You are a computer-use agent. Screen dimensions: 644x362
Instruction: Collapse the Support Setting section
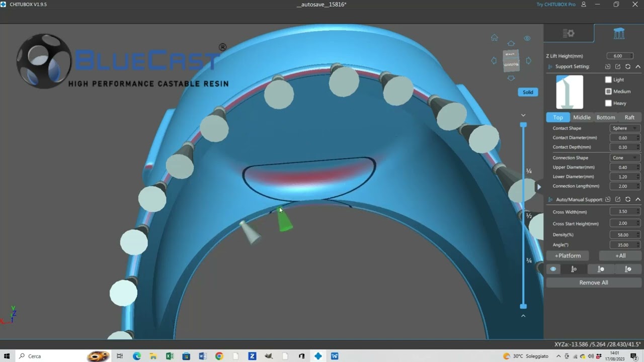pyautogui.click(x=638, y=66)
